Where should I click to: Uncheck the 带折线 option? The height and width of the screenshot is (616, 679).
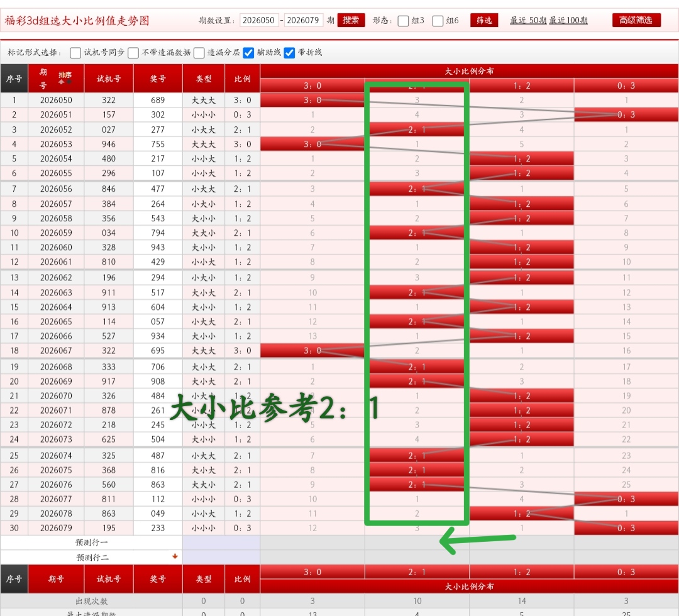[289, 53]
